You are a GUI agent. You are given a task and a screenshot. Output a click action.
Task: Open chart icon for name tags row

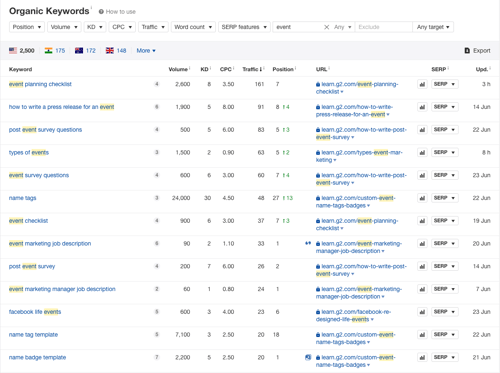tap(422, 198)
